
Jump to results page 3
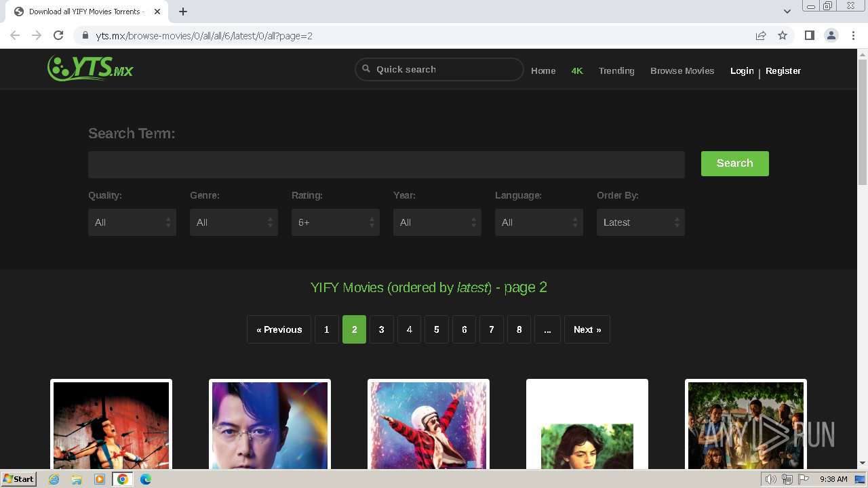[382, 329]
